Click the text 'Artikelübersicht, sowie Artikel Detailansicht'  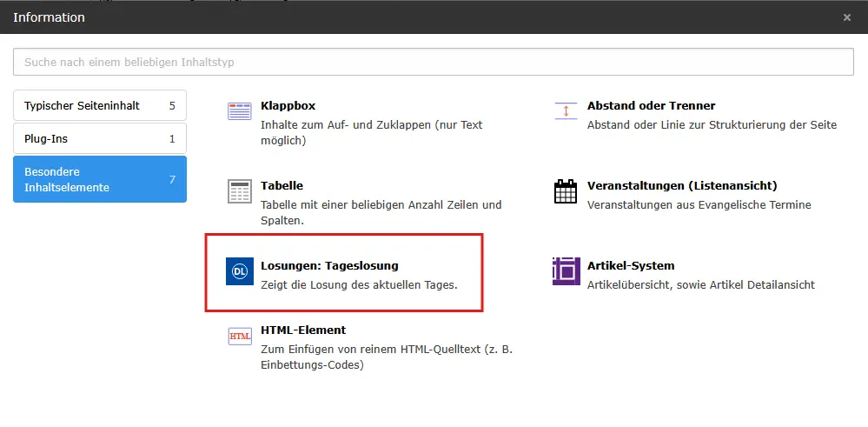tap(701, 285)
